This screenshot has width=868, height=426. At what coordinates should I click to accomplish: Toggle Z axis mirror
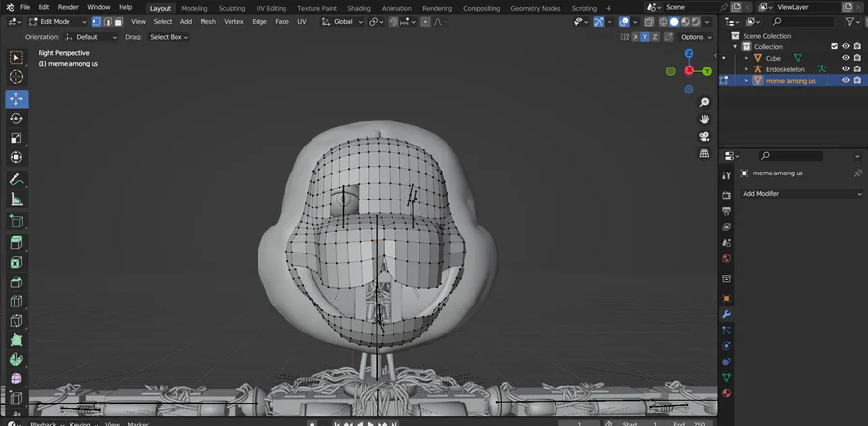click(655, 37)
